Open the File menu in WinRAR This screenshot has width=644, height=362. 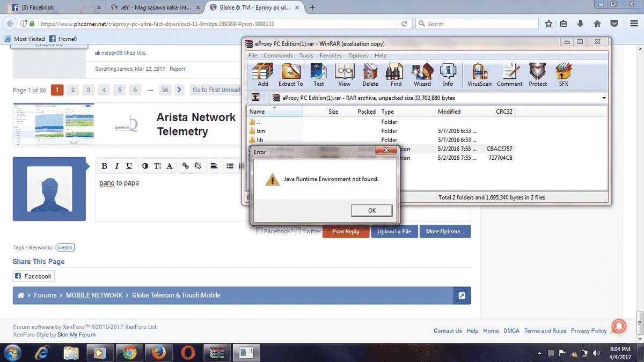pyautogui.click(x=253, y=55)
